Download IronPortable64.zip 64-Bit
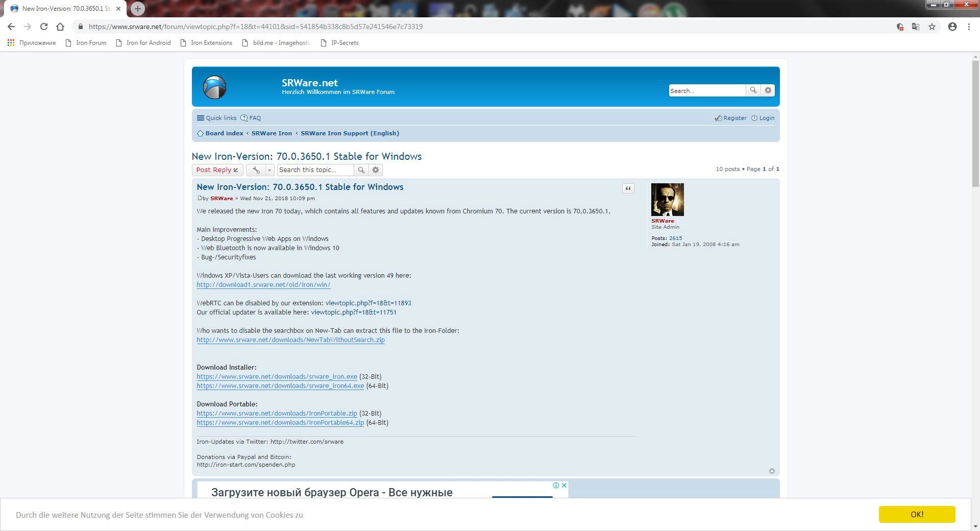The width and height of the screenshot is (980, 531). point(280,423)
